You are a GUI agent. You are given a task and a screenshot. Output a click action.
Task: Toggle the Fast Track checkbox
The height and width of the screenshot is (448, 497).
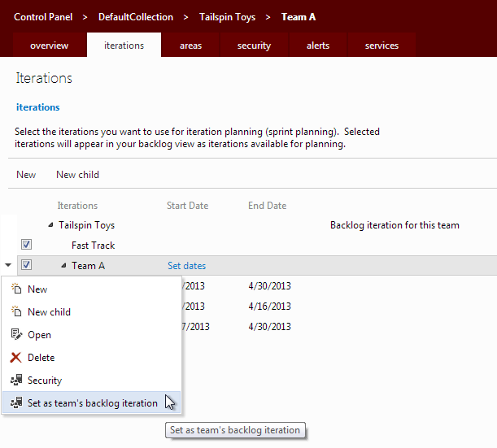point(27,245)
